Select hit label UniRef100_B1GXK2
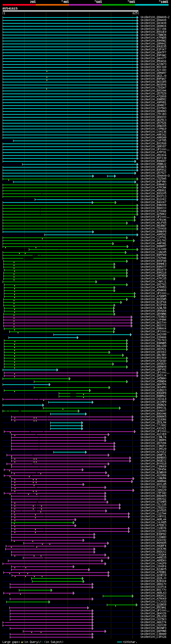 (153, 199)
